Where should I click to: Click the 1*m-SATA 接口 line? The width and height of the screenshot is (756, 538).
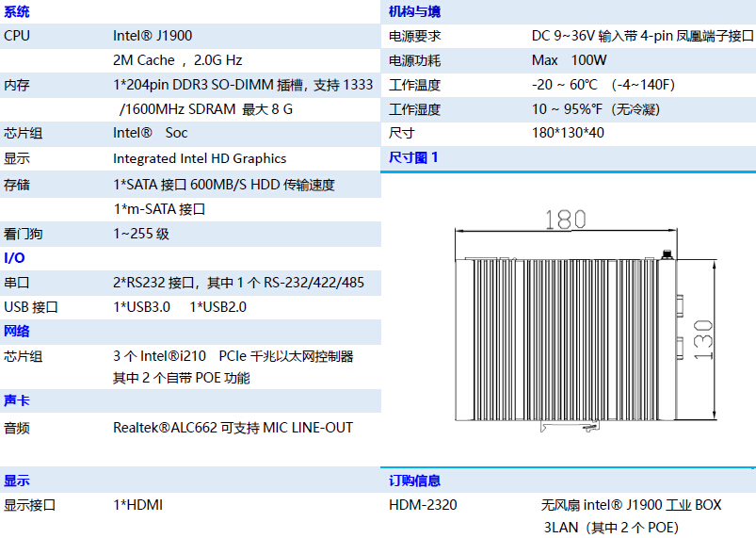(x=160, y=209)
